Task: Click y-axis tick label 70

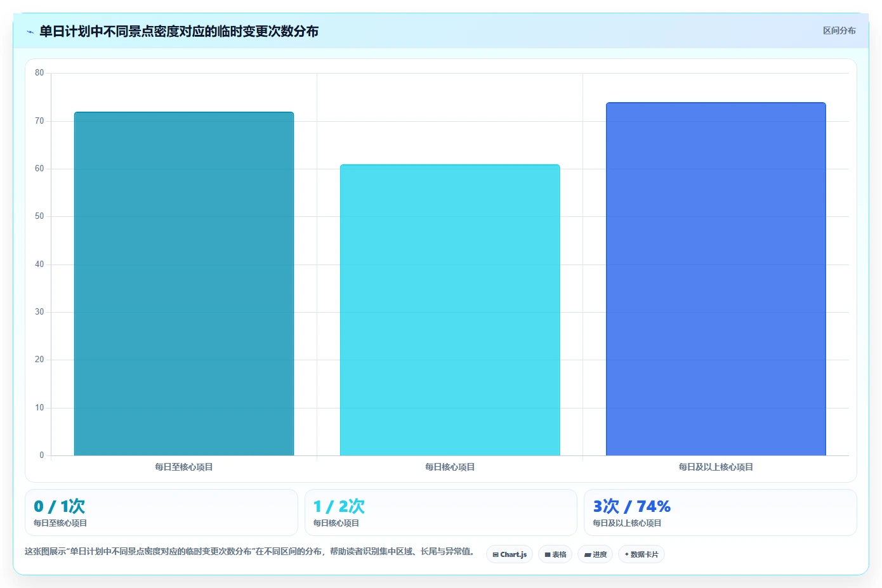Action: pyautogui.click(x=39, y=121)
